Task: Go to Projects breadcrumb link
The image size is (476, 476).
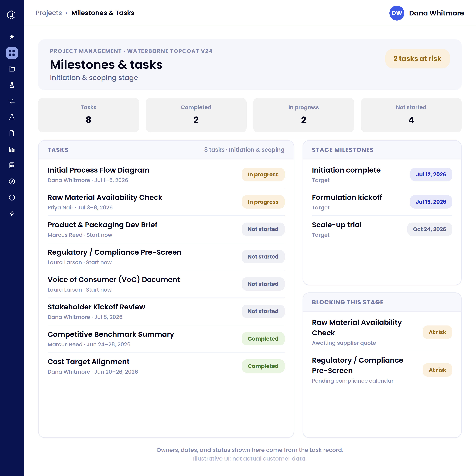Action: click(49, 13)
